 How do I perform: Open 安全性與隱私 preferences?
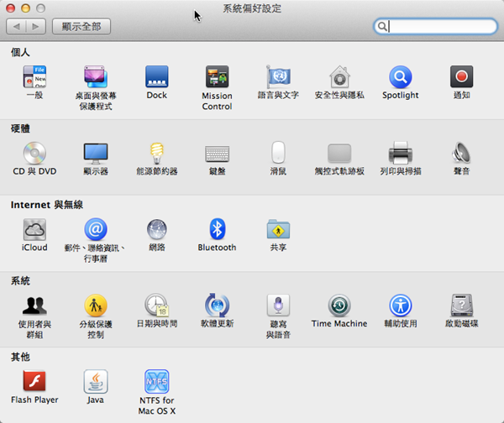pyautogui.click(x=339, y=77)
